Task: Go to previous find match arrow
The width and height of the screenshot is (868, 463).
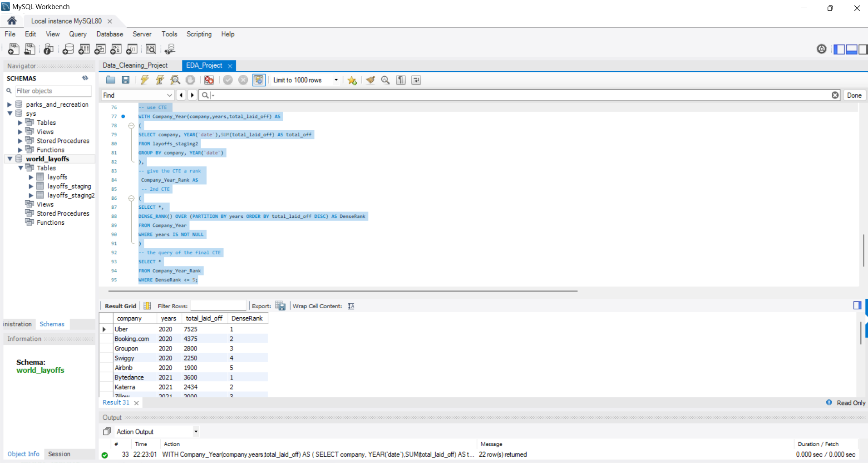Action: 181,95
